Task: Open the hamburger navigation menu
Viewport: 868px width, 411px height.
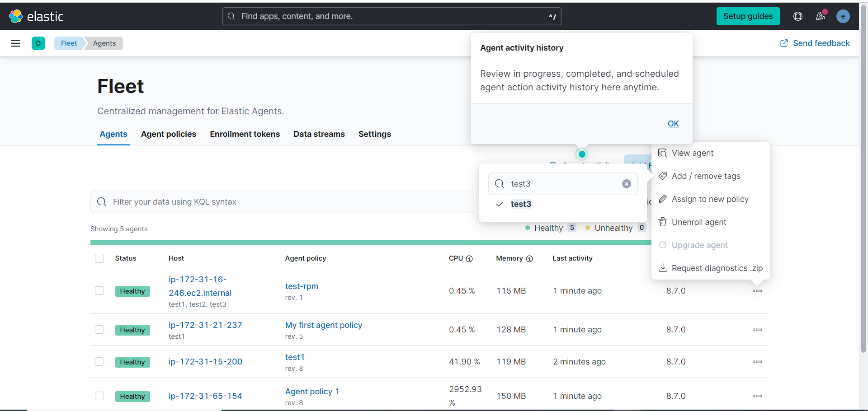Action: click(16, 43)
